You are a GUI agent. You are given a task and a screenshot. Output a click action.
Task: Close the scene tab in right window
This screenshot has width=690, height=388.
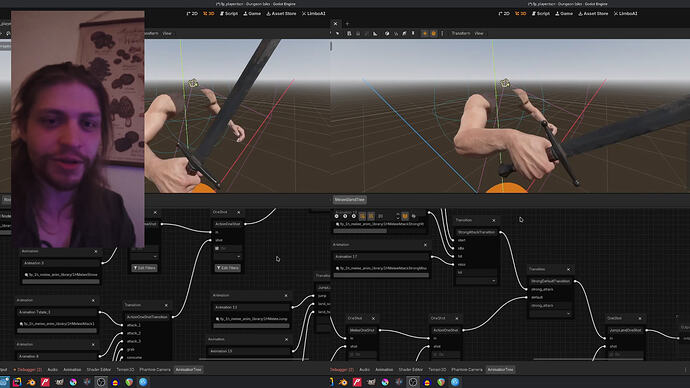pos(335,24)
